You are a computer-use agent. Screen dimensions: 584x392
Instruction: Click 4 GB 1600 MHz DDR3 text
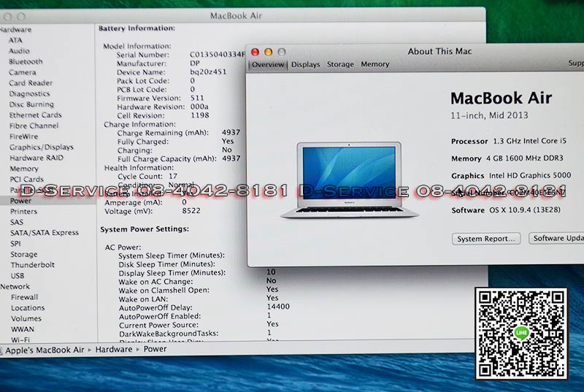(525, 158)
